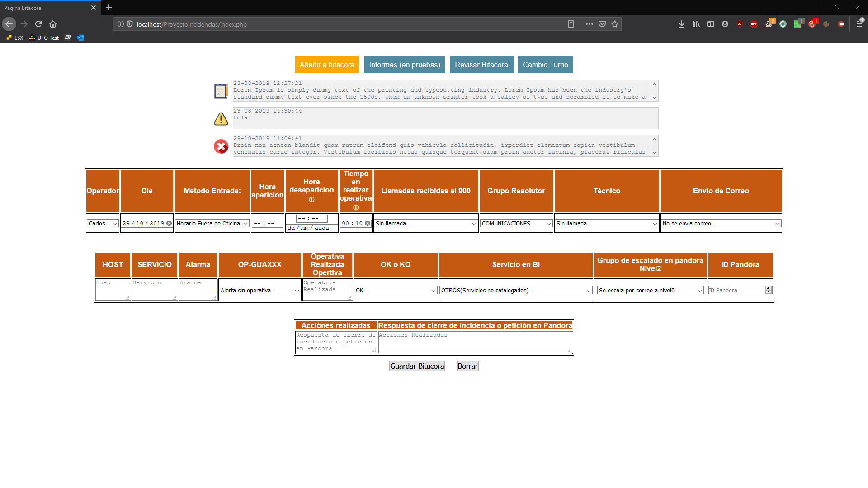Click the red error X icon
The image size is (868, 488).
point(221,146)
